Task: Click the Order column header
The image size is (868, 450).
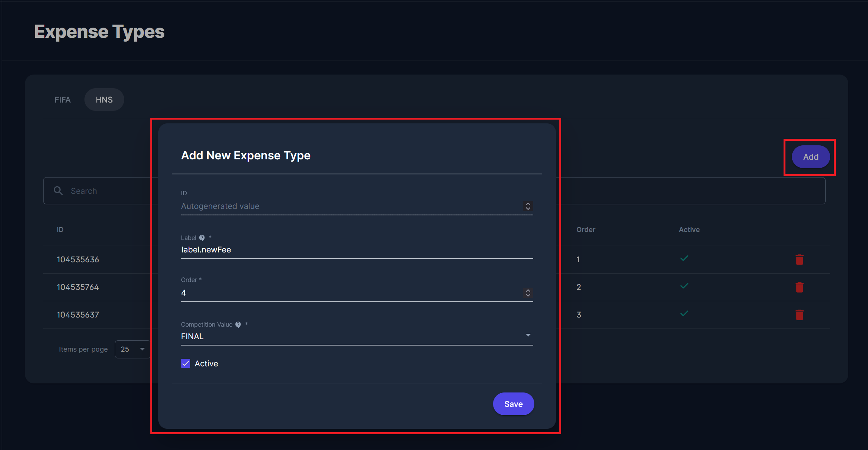Action: 585,230
